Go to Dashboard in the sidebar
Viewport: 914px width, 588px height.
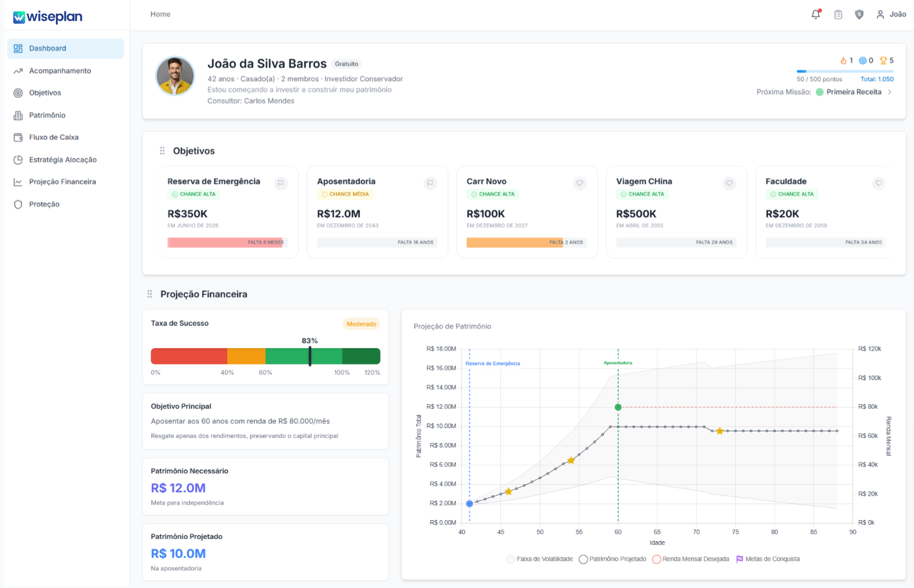click(66, 49)
